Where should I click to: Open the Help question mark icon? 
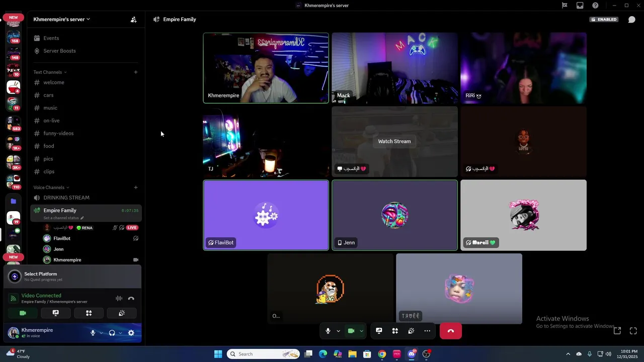(x=596, y=6)
